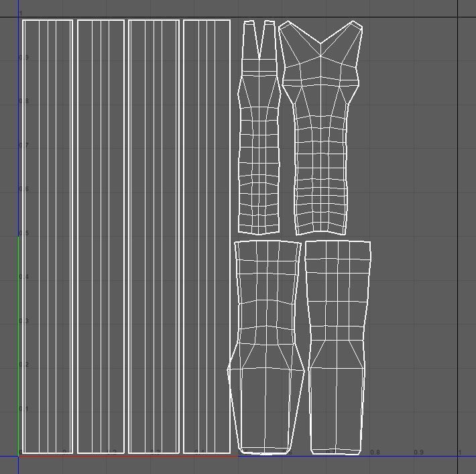Click the 0.1 label on vertical axis
476x474 pixels.
click(24, 408)
